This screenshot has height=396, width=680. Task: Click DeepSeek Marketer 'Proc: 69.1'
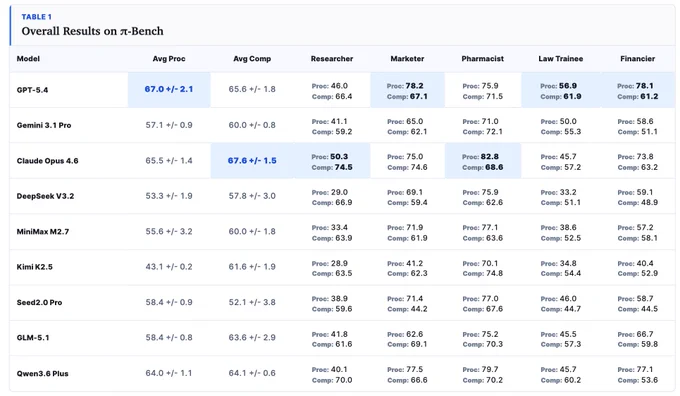tap(405, 192)
